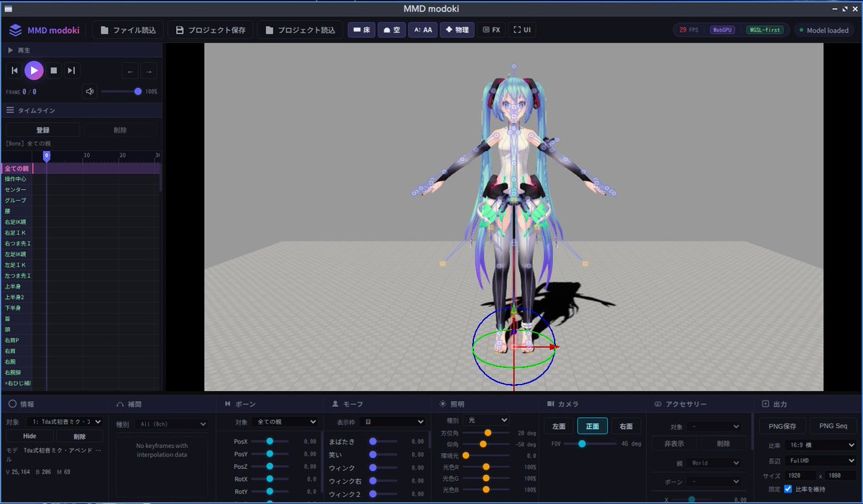Jump to last frame
Image resolution: width=863 pixels, height=504 pixels.
pyautogui.click(x=71, y=70)
